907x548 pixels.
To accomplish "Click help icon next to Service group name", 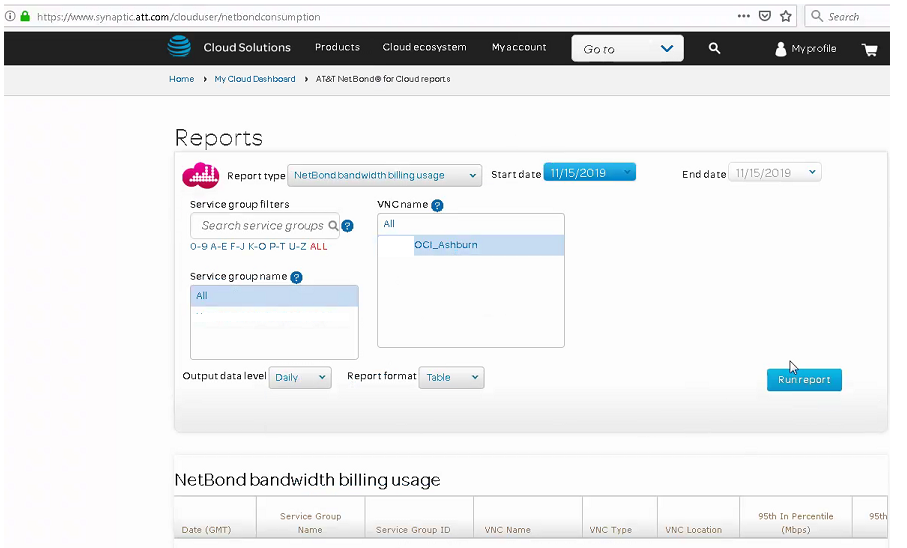I will [297, 277].
